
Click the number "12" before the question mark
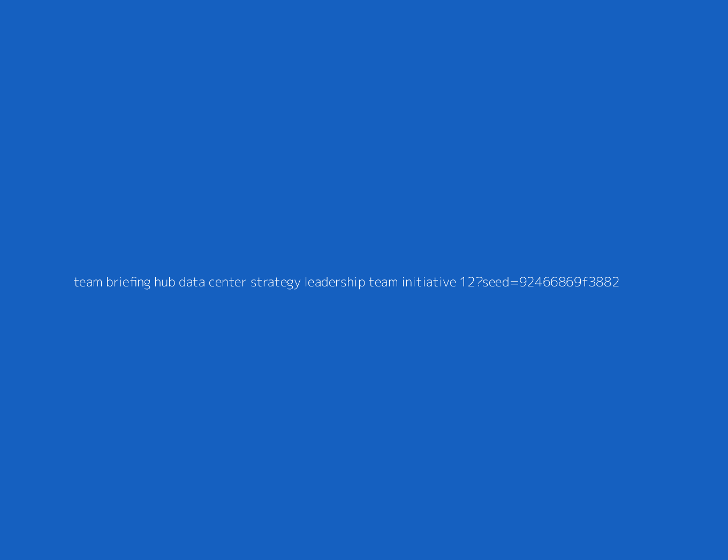(x=467, y=282)
